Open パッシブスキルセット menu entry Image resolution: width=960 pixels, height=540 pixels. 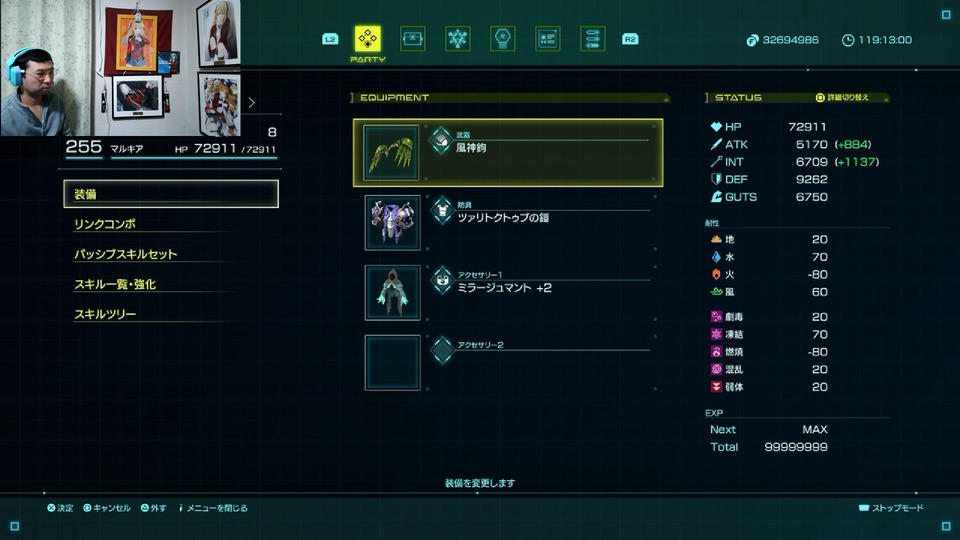[126, 254]
